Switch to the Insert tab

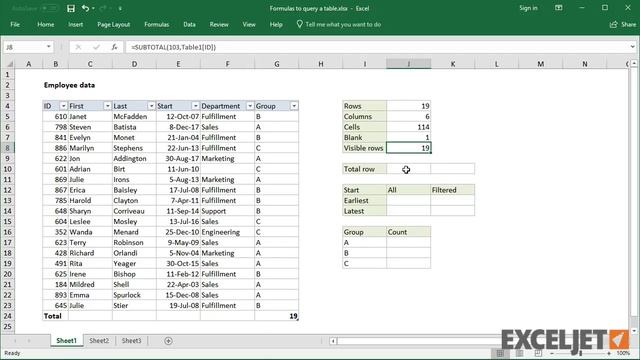(x=76, y=24)
